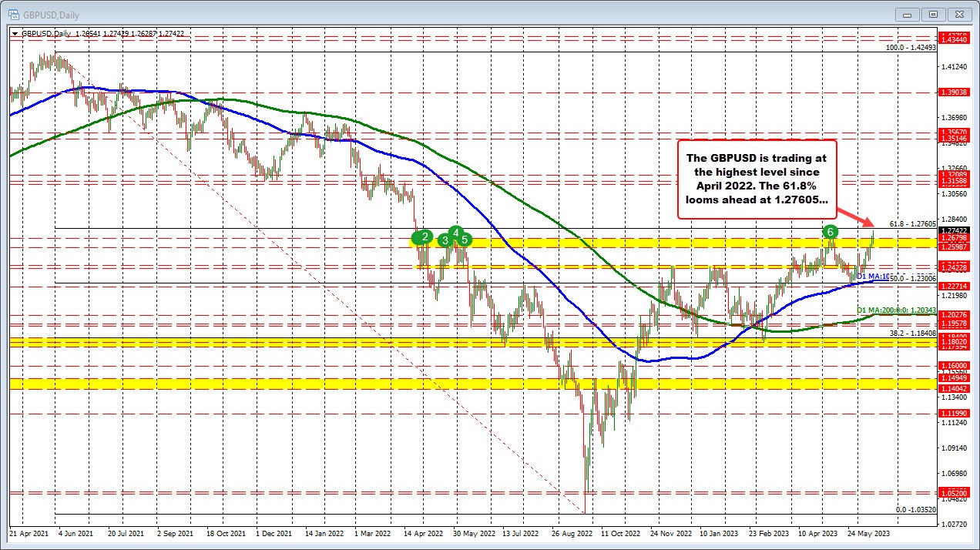980x550 pixels.
Task: Maximize the GBPUSD,Daily chart window
Action: click(934, 14)
